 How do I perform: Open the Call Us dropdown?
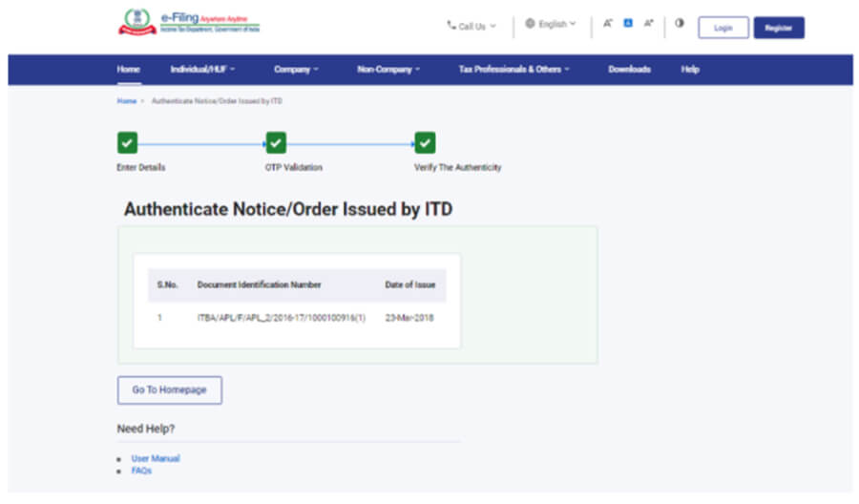[471, 26]
